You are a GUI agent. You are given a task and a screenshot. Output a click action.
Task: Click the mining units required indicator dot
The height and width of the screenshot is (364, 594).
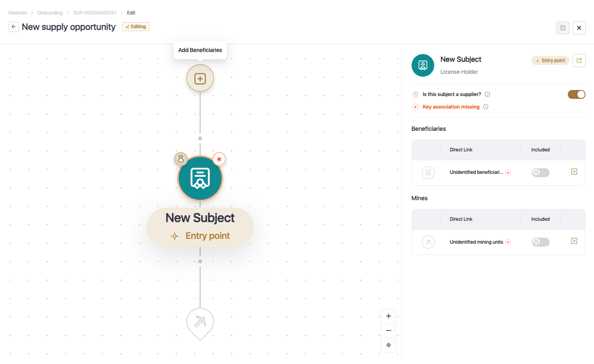(x=508, y=242)
